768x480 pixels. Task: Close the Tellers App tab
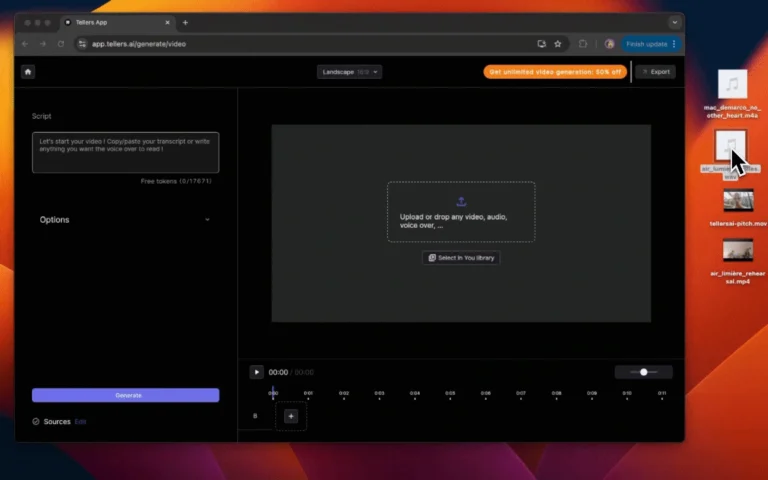coord(168,23)
